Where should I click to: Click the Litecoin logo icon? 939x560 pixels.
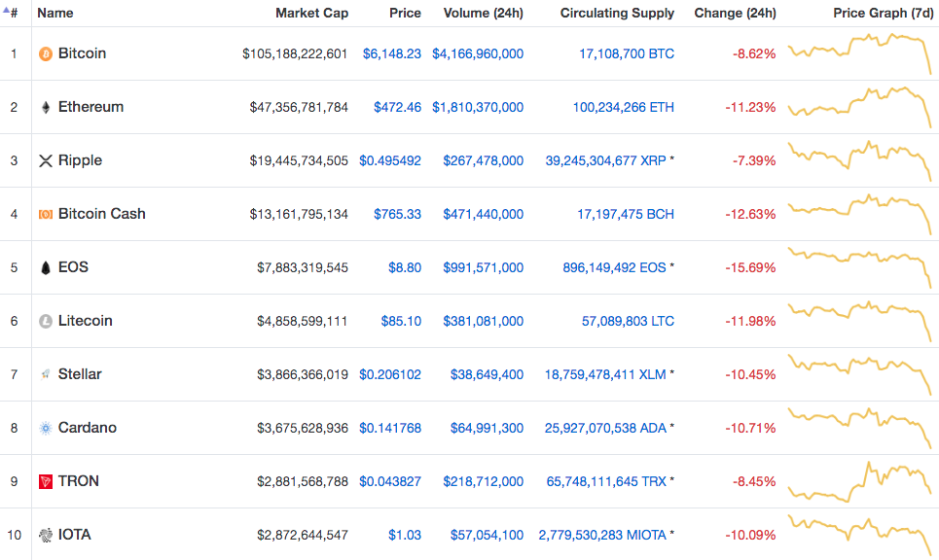pos(45,322)
